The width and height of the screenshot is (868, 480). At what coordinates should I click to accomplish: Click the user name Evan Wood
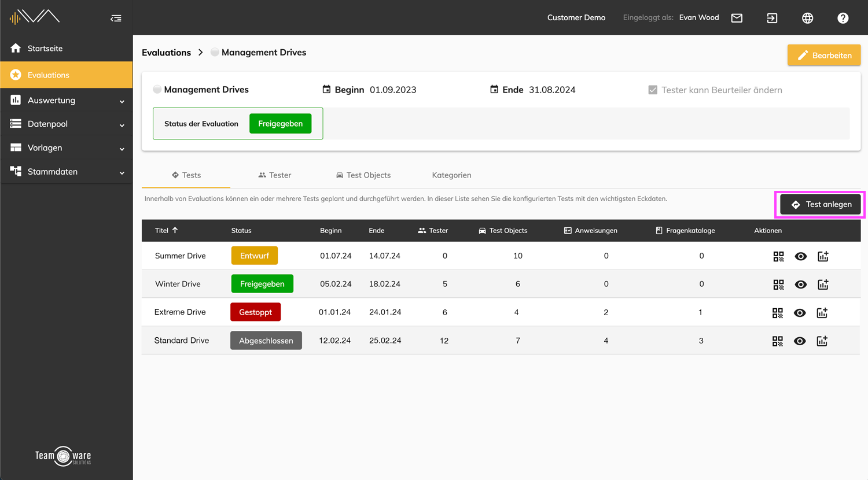(x=699, y=17)
